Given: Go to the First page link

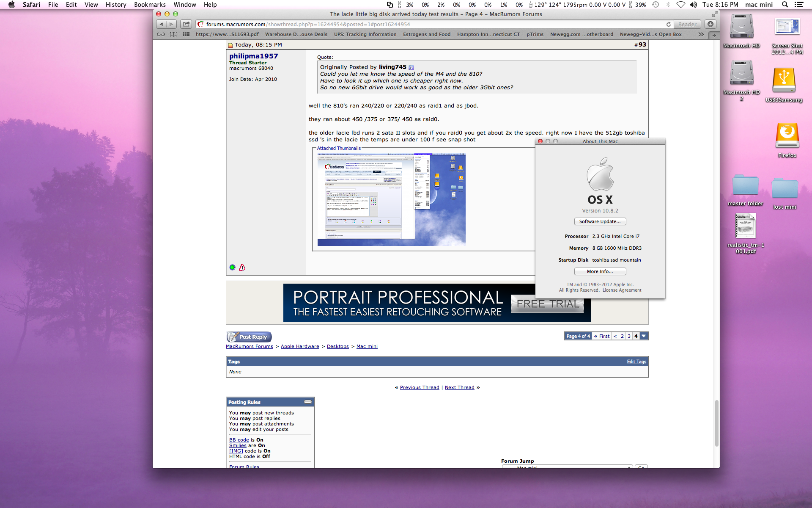Looking at the screenshot, I should point(602,336).
